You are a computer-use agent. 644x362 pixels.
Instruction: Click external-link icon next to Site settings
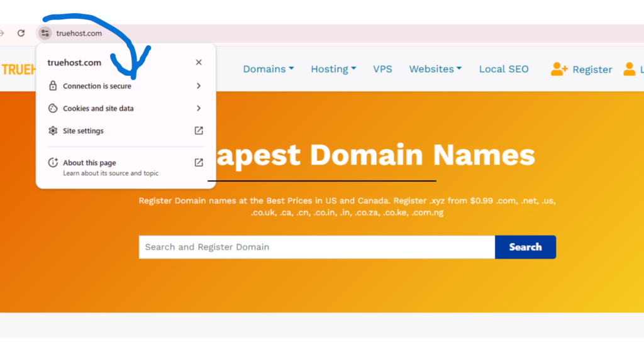(x=198, y=131)
